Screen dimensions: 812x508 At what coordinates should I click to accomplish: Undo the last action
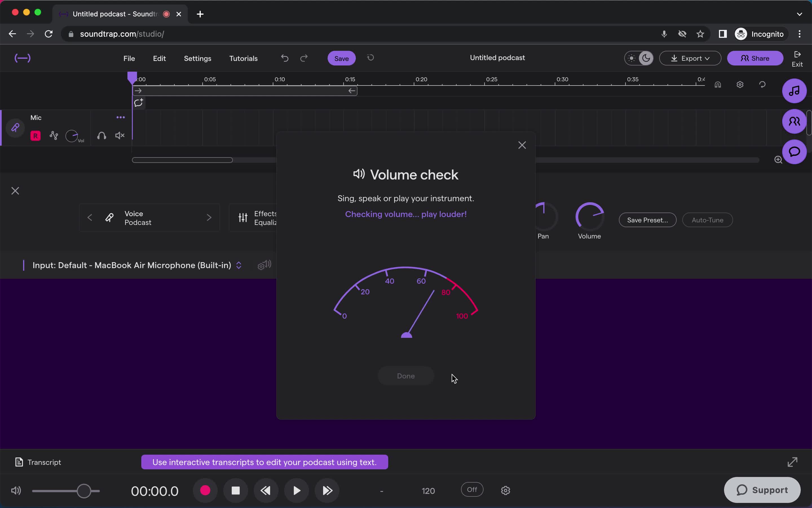pyautogui.click(x=284, y=58)
